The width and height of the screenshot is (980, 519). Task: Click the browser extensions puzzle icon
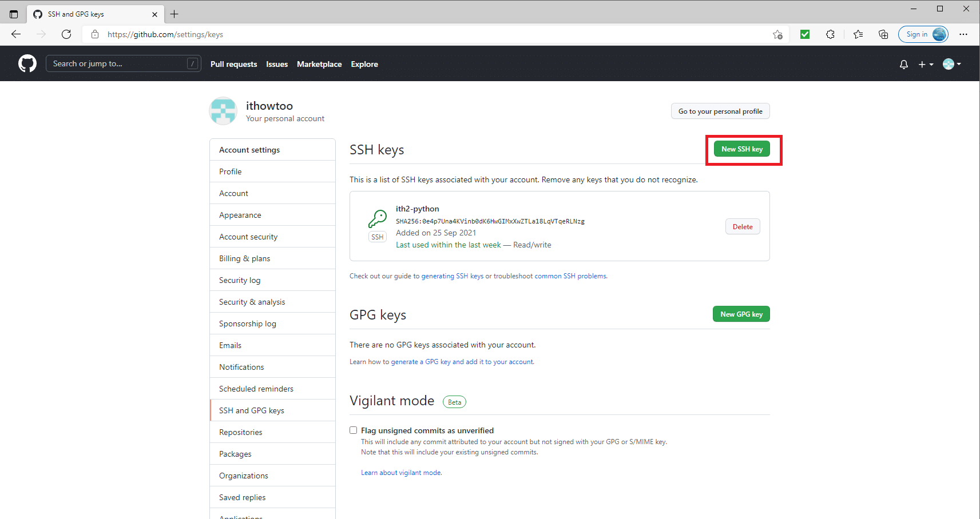point(830,34)
